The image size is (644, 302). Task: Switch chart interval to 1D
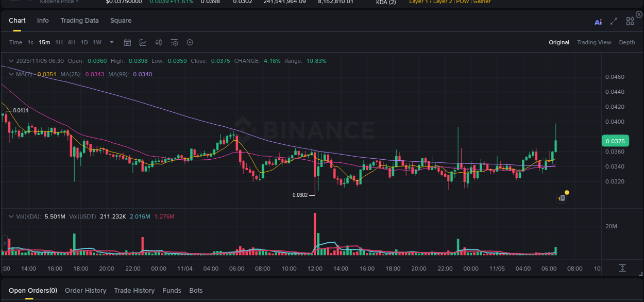(x=84, y=42)
